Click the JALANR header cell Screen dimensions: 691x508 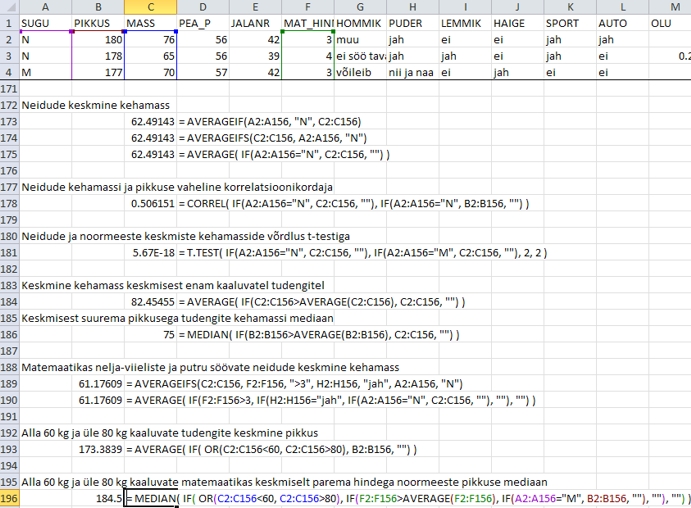pyautogui.click(x=255, y=23)
